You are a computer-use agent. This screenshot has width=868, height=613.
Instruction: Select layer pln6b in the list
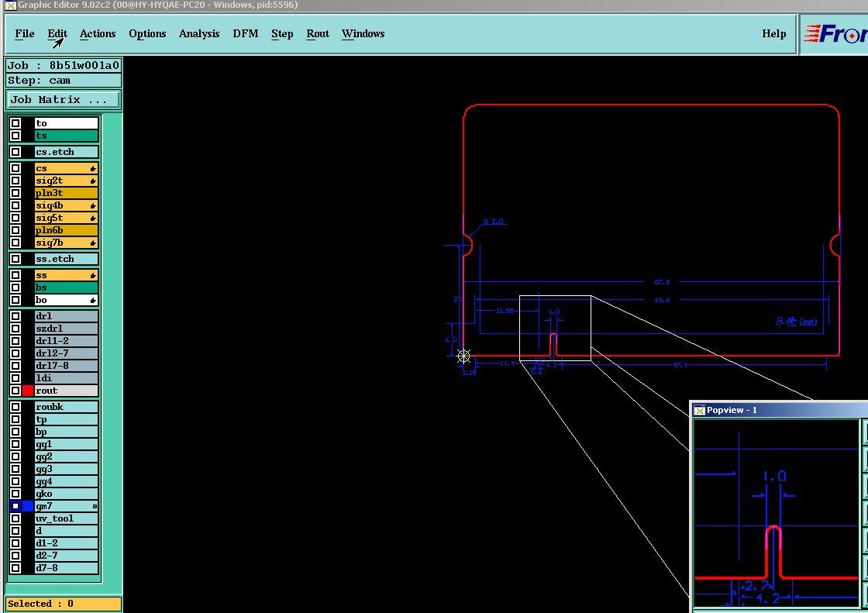coord(66,230)
